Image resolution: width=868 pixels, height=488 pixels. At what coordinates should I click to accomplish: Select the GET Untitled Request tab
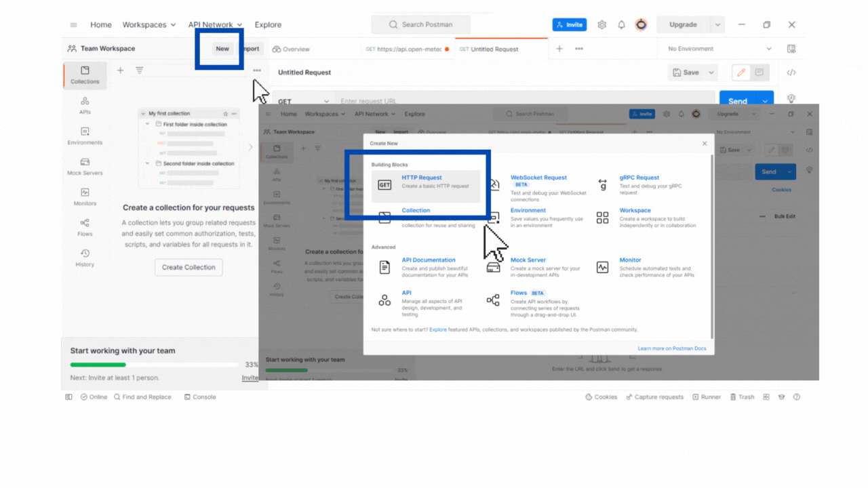489,49
